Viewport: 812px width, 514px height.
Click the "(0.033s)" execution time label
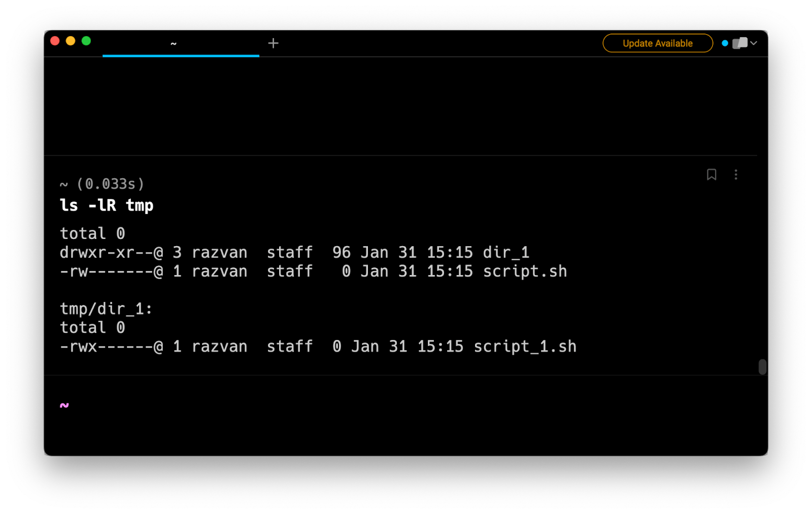110,184
